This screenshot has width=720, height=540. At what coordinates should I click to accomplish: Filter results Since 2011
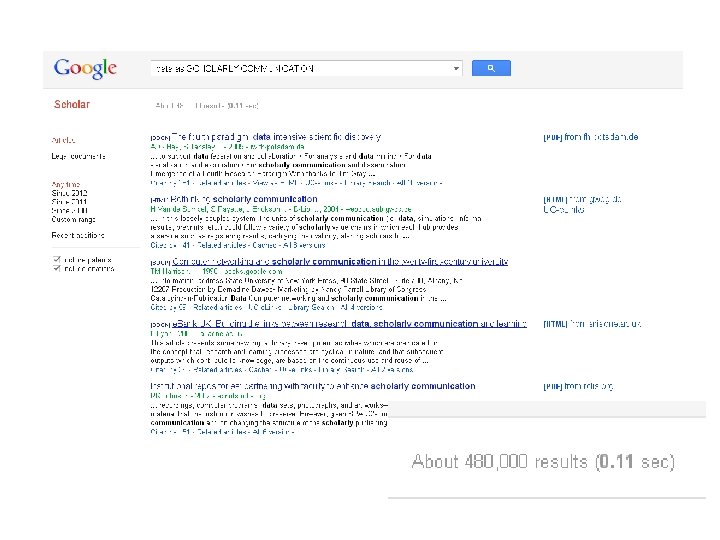pyautogui.click(x=69, y=202)
